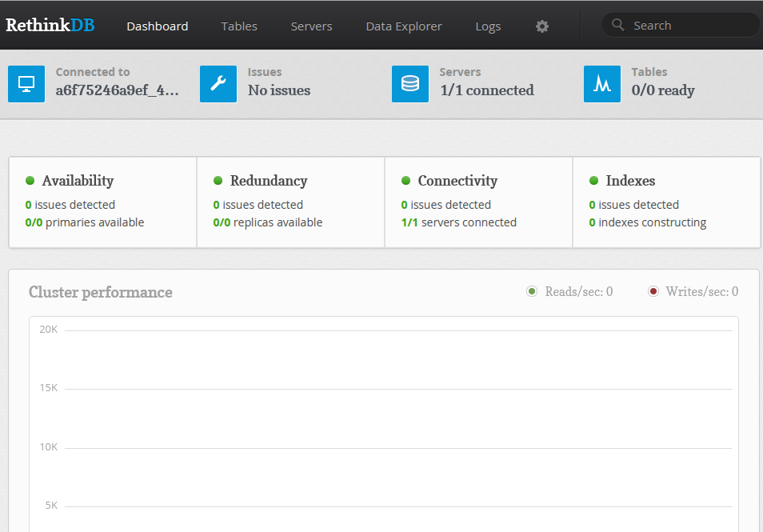Click the Redundancy green status dot

[218, 181]
